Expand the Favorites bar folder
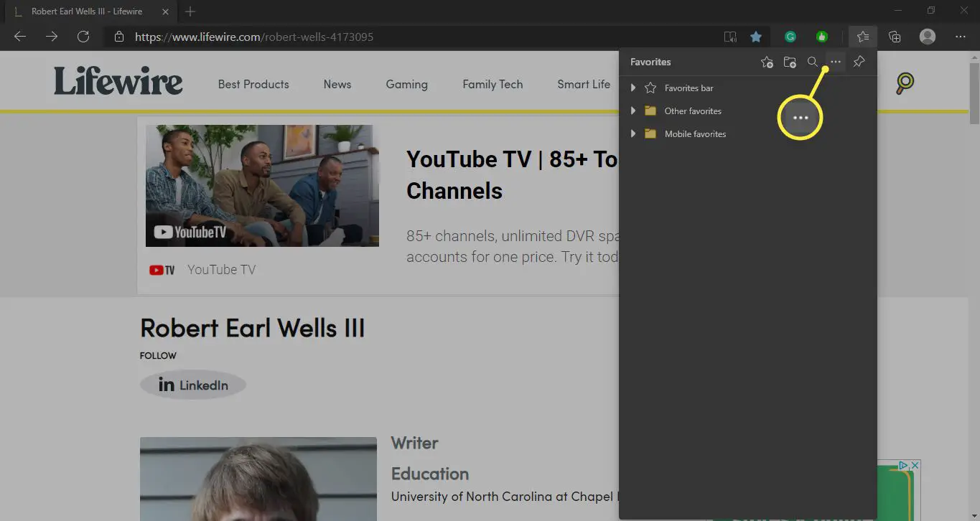 point(633,88)
